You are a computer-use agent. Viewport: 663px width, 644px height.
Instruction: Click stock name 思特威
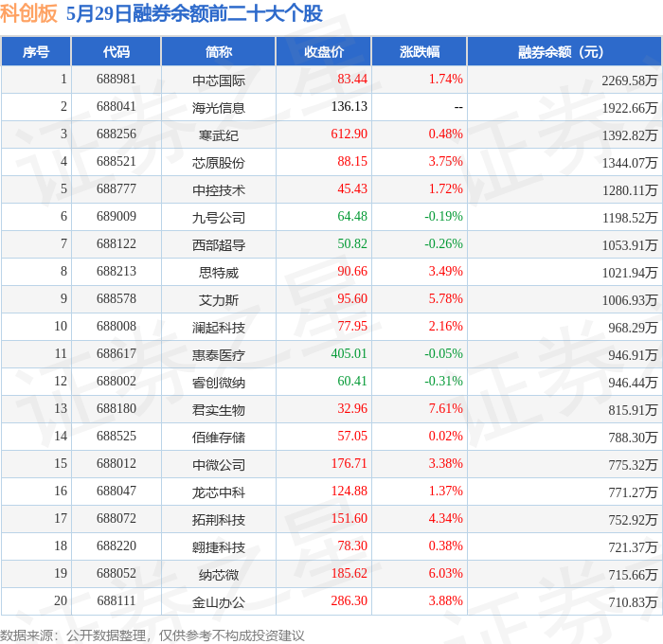pos(219,273)
